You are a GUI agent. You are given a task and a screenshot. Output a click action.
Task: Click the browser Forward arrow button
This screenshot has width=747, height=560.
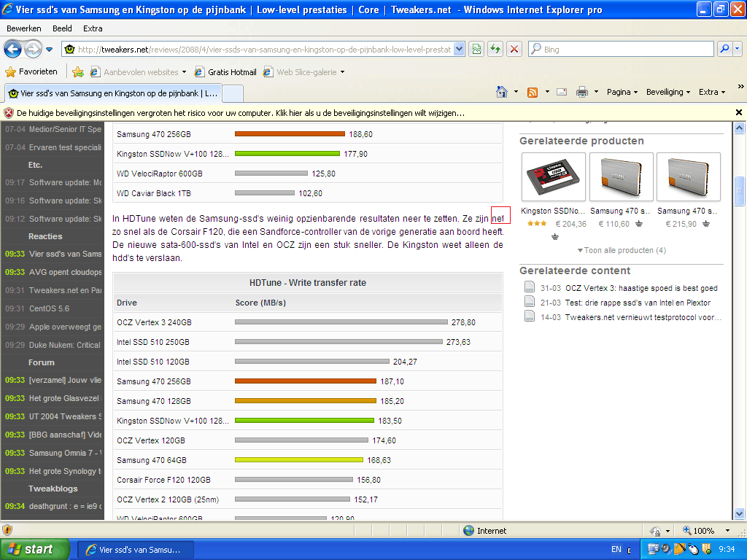[33, 49]
